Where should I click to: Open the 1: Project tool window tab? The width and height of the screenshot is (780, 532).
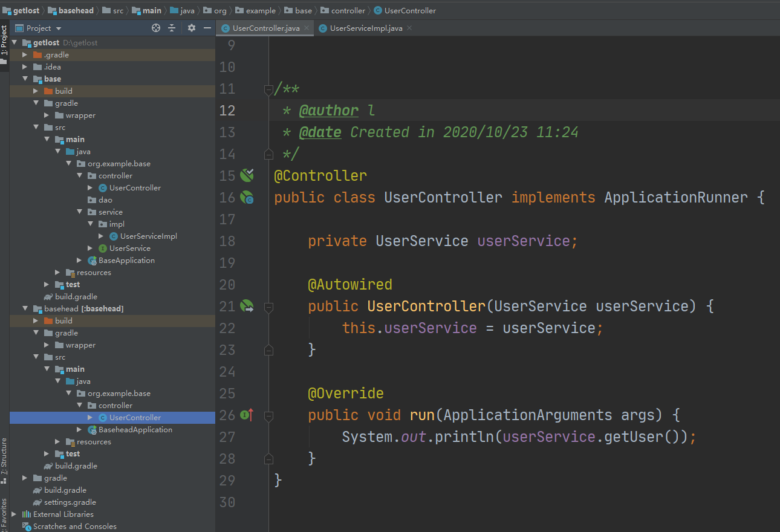click(x=4, y=44)
